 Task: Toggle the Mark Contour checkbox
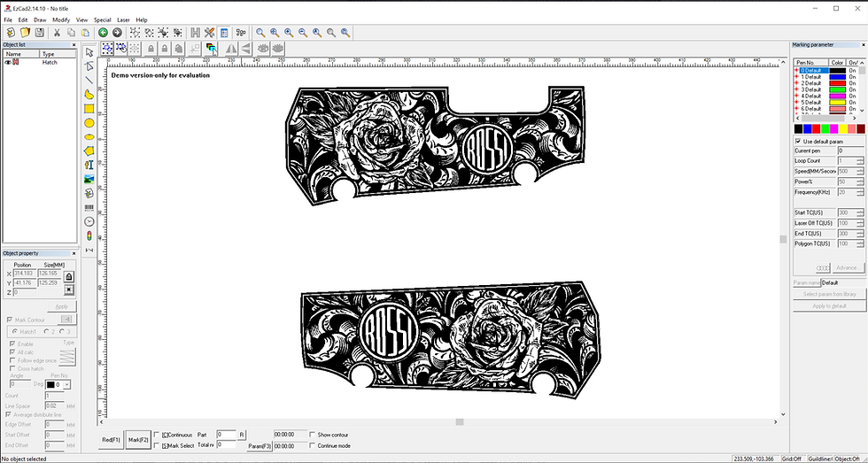(x=10, y=320)
